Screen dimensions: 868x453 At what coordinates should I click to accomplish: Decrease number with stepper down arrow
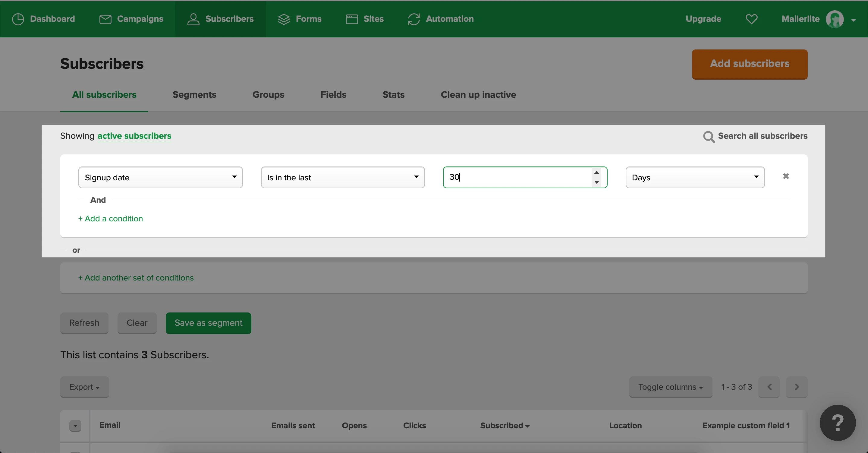tap(597, 182)
